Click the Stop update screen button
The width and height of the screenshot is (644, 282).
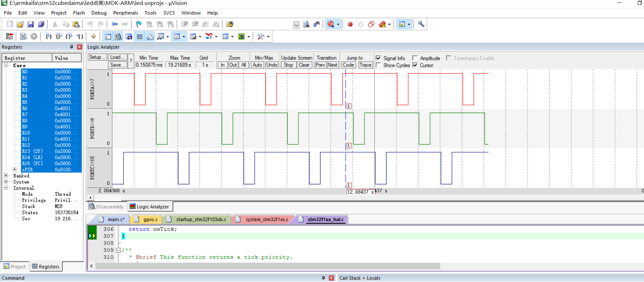289,65
